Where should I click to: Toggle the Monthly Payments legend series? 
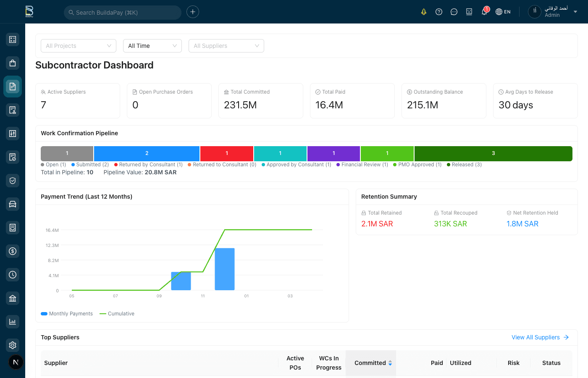[x=67, y=314]
